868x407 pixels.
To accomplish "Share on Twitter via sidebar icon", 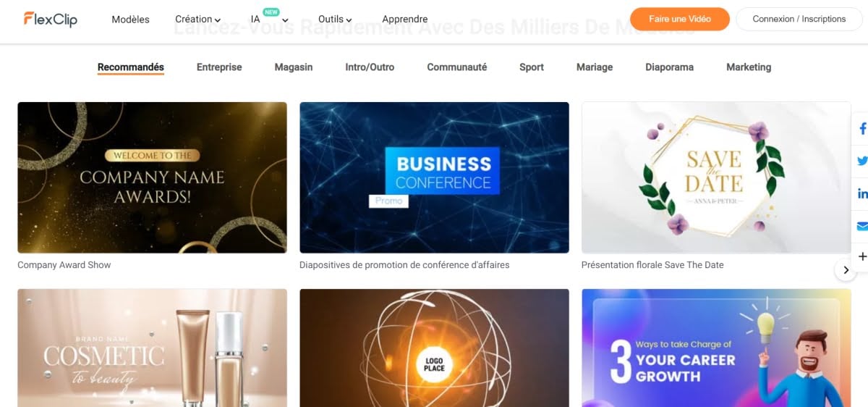I will click(x=861, y=161).
